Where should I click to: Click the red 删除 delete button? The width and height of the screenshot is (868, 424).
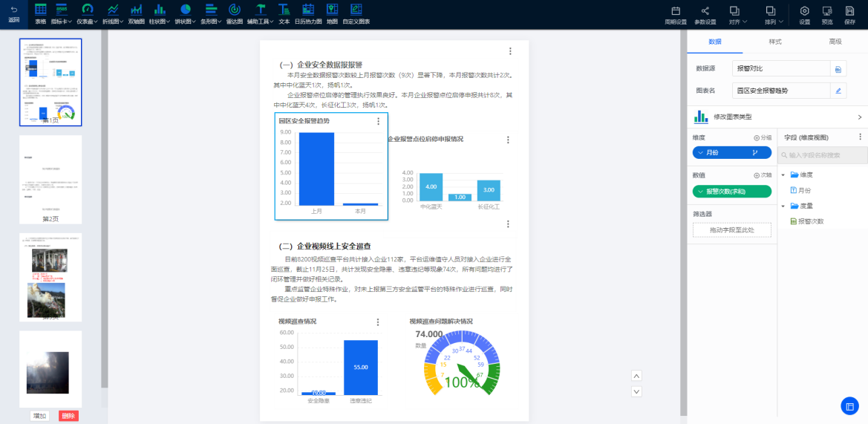pos(68,416)
